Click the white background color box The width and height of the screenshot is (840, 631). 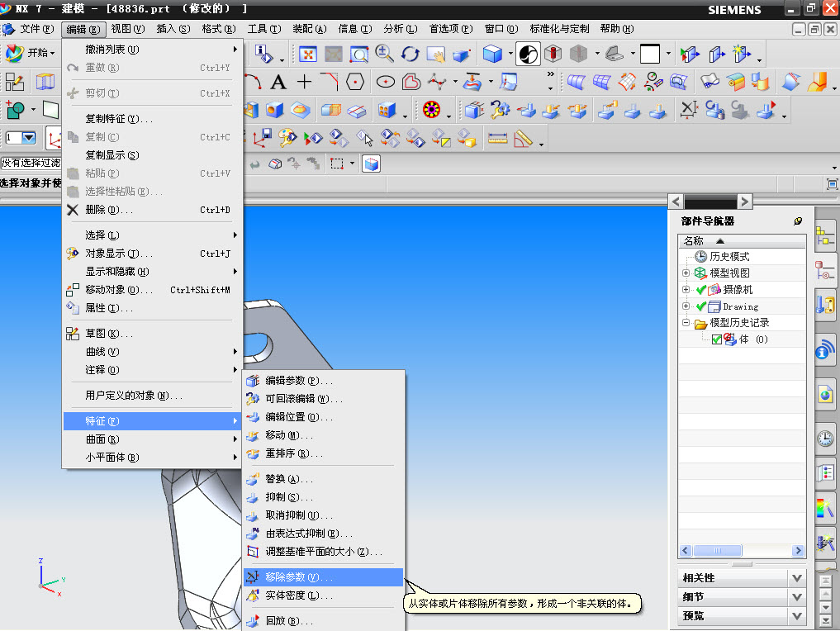(650, 54)
